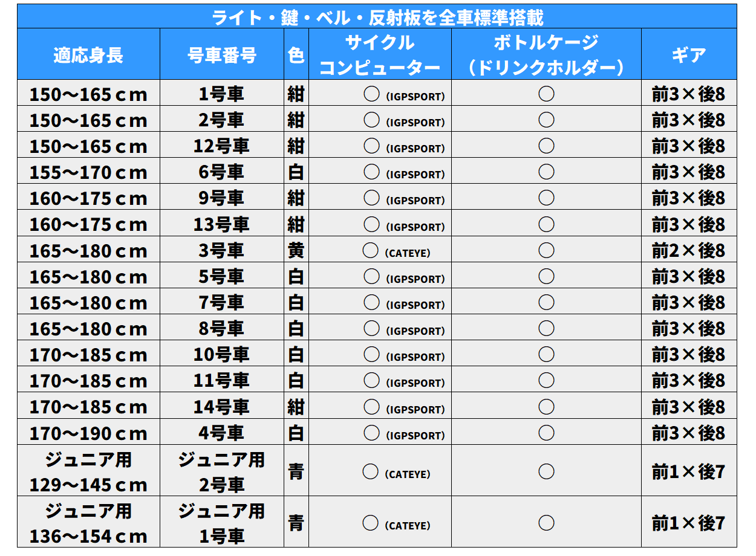Viewport: 756px width, 556px height.
Task: Select the 前2×後8 gear cell
Action: click(688, 250)
